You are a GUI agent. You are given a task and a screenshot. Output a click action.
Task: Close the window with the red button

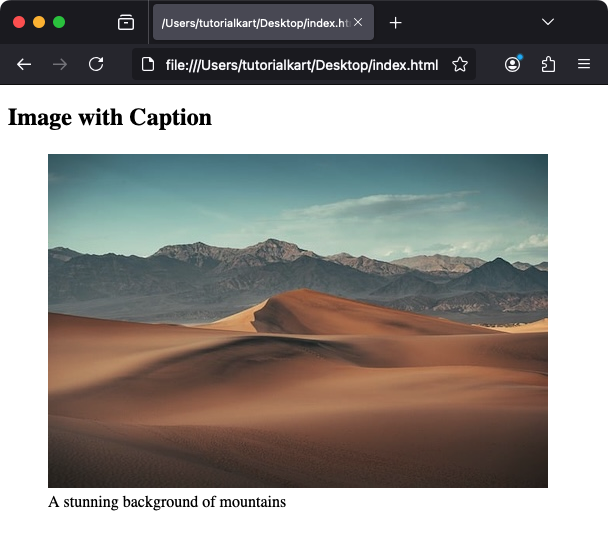19,22
